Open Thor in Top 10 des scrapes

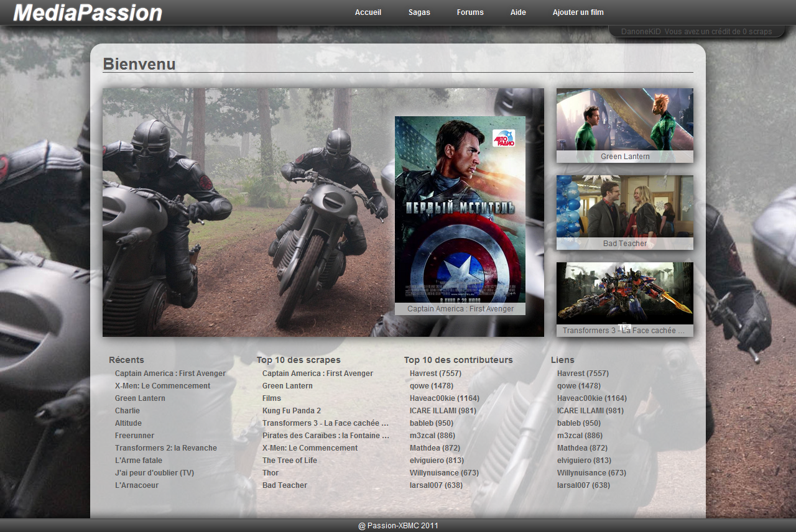point(271,473)
